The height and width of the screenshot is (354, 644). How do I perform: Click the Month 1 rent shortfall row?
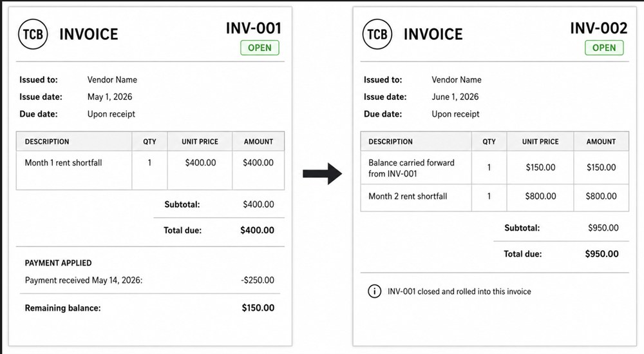(x=150, y=170)
